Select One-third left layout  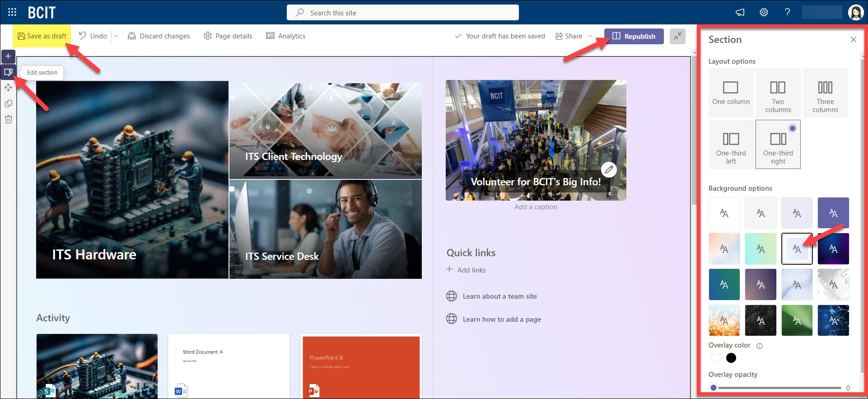coord(731,145)
